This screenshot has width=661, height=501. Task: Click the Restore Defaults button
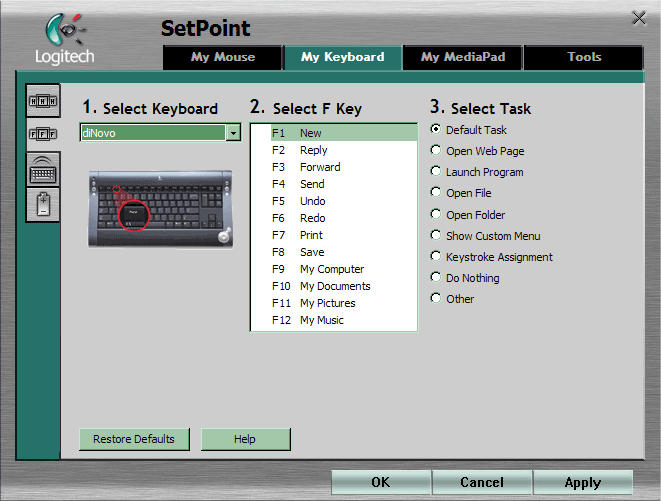pyautogui.click(x=134, y=439)
